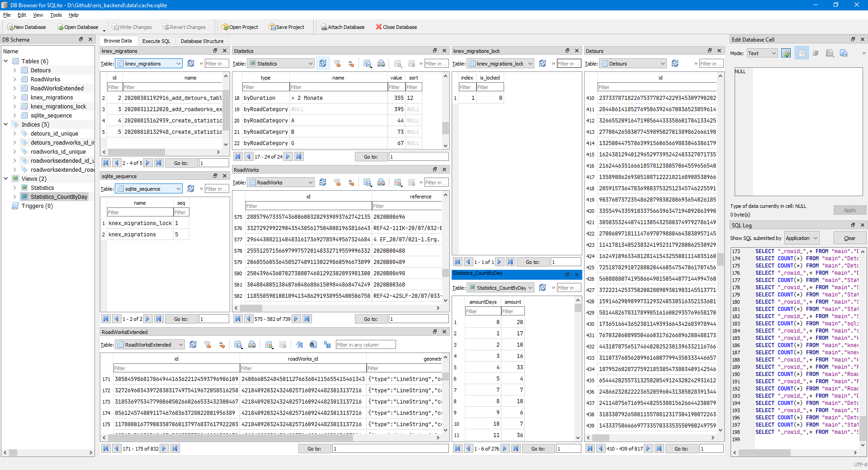This screenshot has height=470, width=868.
Task: Write changes to the database
Action: (132, 27)
